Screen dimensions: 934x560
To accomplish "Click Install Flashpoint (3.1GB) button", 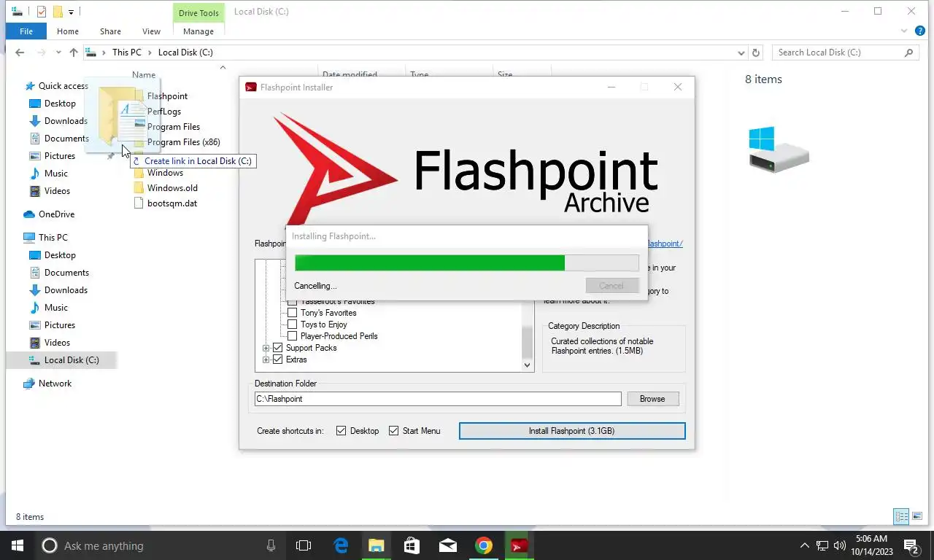I will [x=572, y=431].
